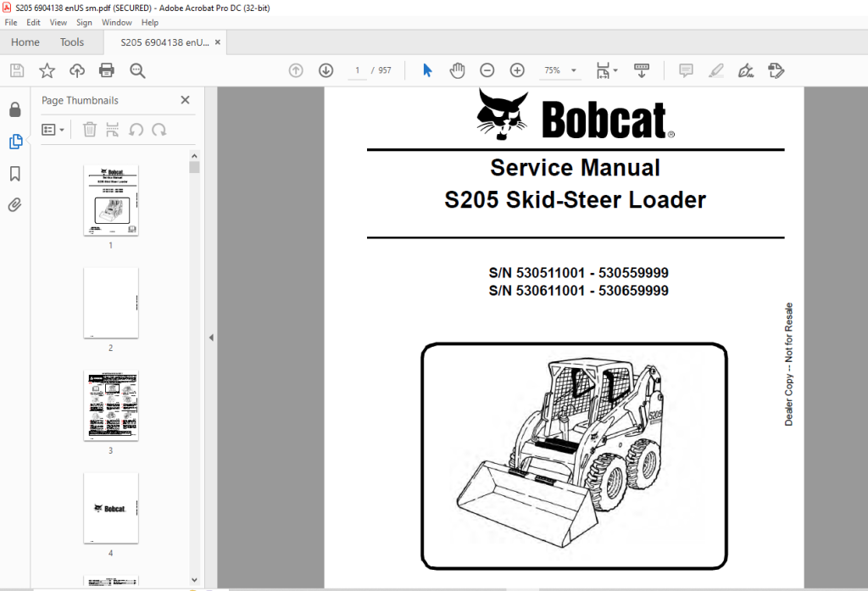Delete selected page with trash icon
This screenshot has height=591, width=868.
point(90,130)
